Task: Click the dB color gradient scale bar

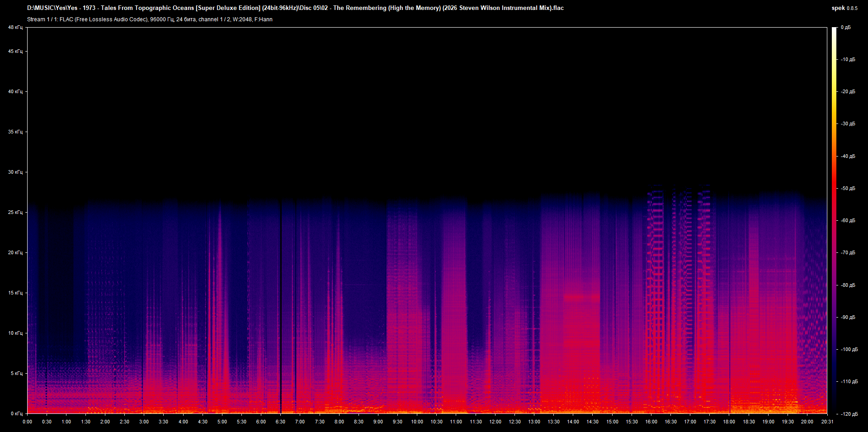Action: tap(835, 220)
